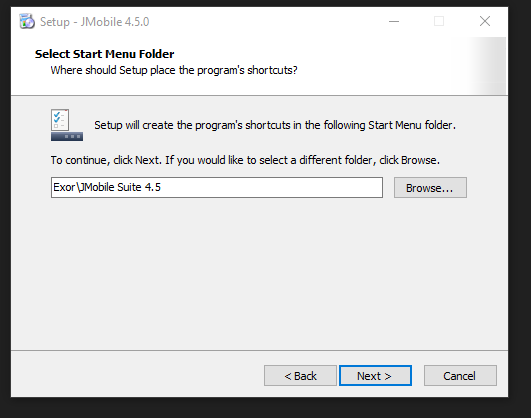The height and width of the screenshot is (418, 531).
Task: Click the Start Menu checklist icon
Action: [x=67, y=125]
